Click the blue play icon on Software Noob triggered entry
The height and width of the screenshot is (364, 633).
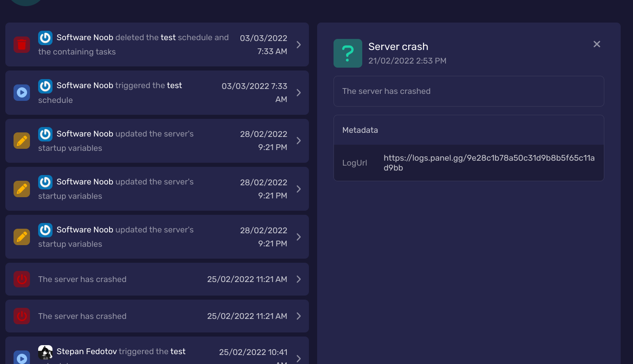pyautogui.click(x=22, y=93)
